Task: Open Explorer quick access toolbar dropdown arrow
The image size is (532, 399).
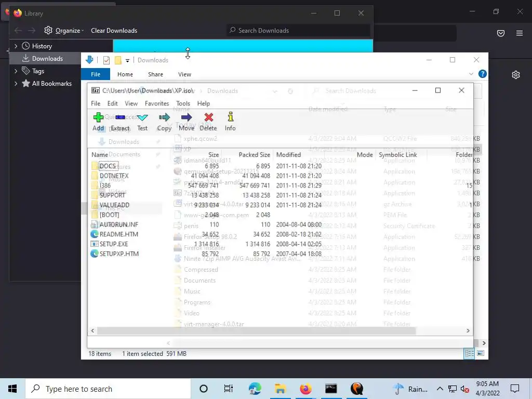Action: (x=128, y=61)
